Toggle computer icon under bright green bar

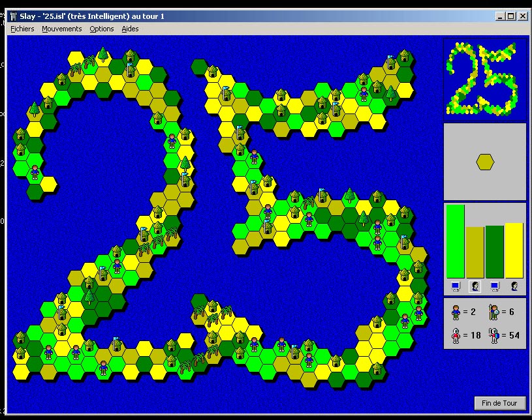click(456, 287)
